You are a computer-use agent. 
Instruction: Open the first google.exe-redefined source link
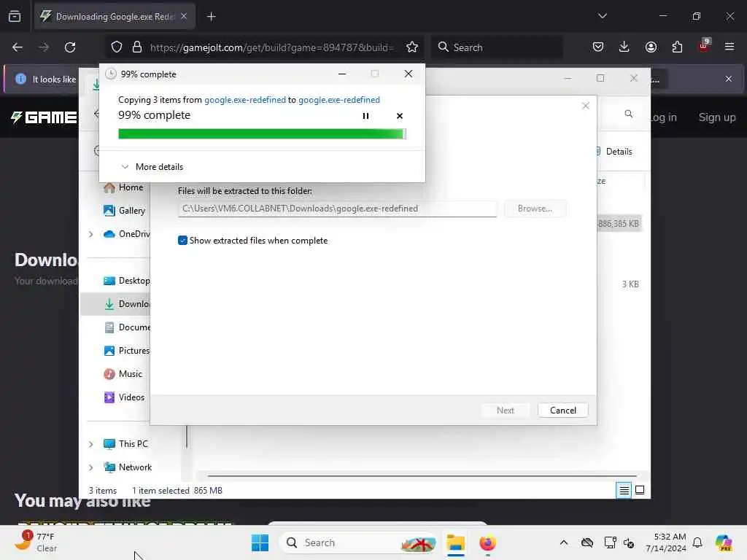point(245,100)
